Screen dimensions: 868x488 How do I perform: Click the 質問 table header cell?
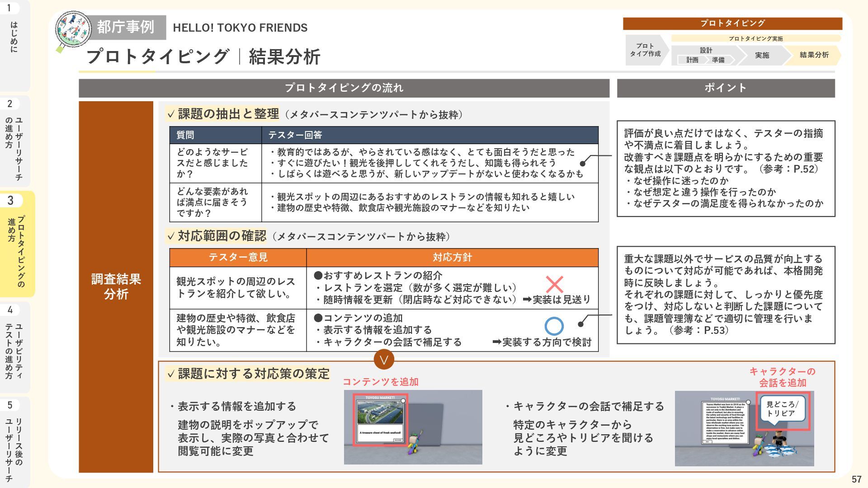click(x=216, y=135)
